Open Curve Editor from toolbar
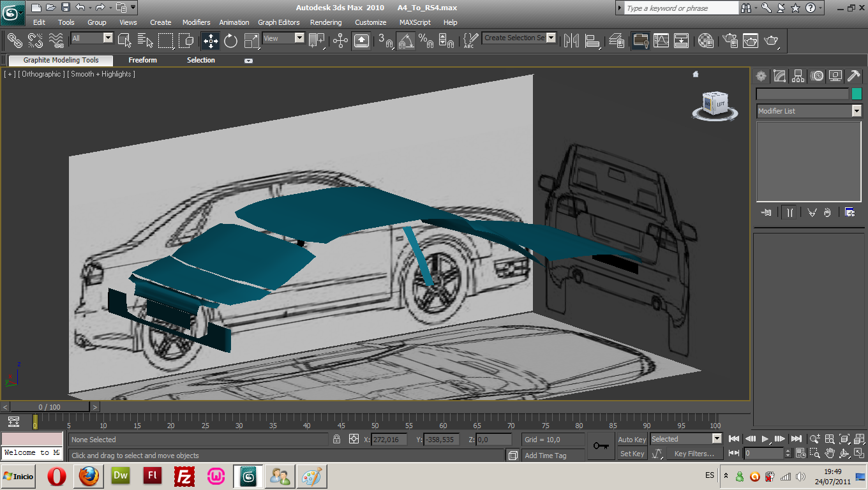The width and height of the screenshot is (868, 490). tap(661, 41)
